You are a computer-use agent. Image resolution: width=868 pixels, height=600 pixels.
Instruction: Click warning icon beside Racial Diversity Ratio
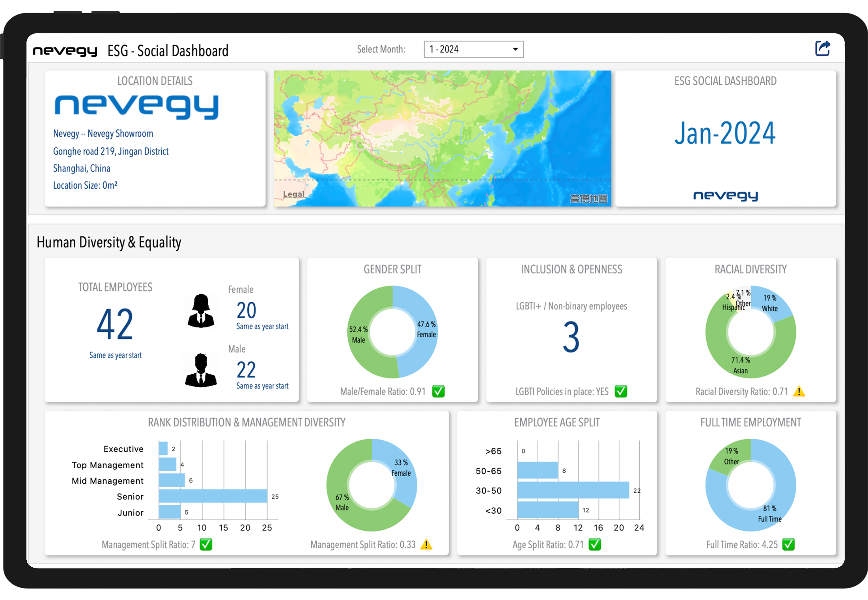click(x=799, y=391)
